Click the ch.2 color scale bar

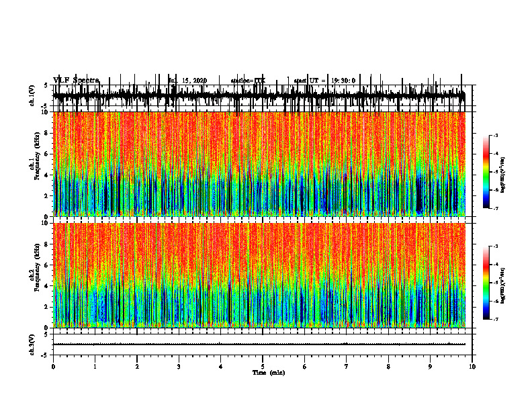[x=486, y=283]
